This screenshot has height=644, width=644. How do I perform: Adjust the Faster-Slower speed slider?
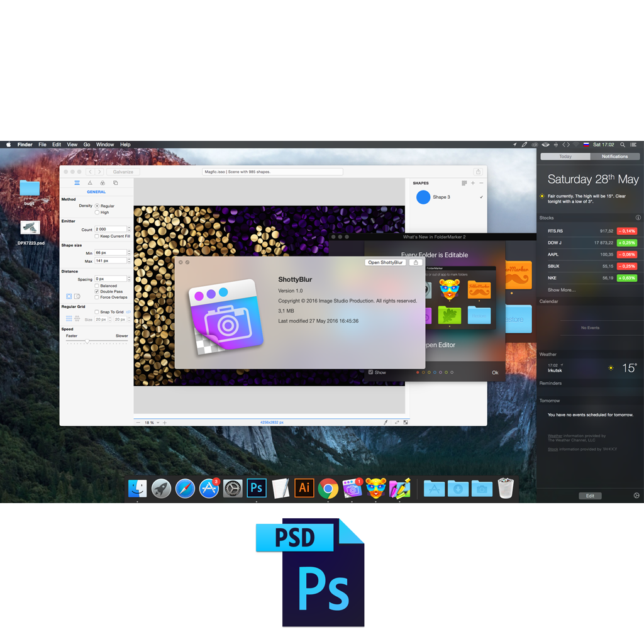pos(87,341)
